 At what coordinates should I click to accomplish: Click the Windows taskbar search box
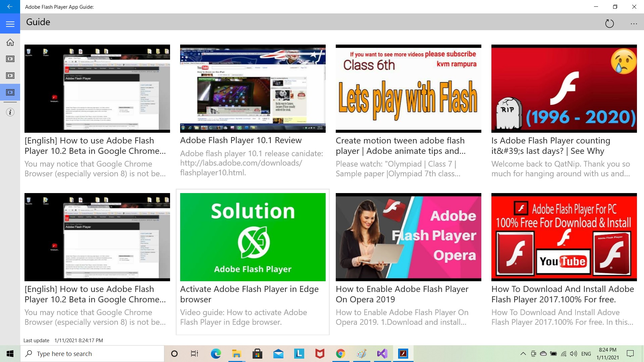point(92,354)
